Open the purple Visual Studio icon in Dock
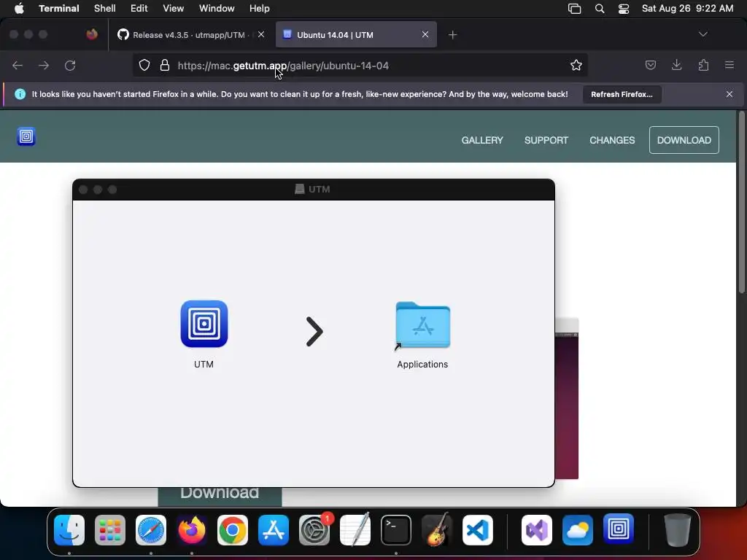 (x=537, y=530)
